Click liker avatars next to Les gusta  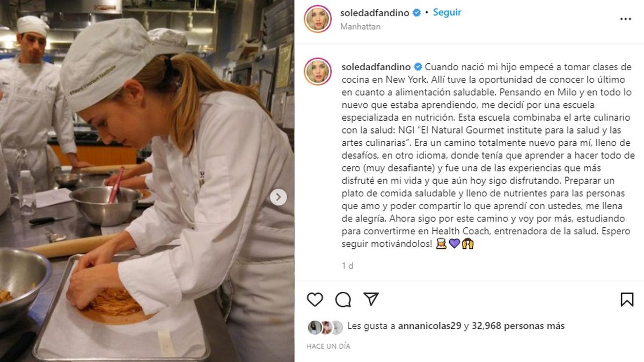[325, 327]
